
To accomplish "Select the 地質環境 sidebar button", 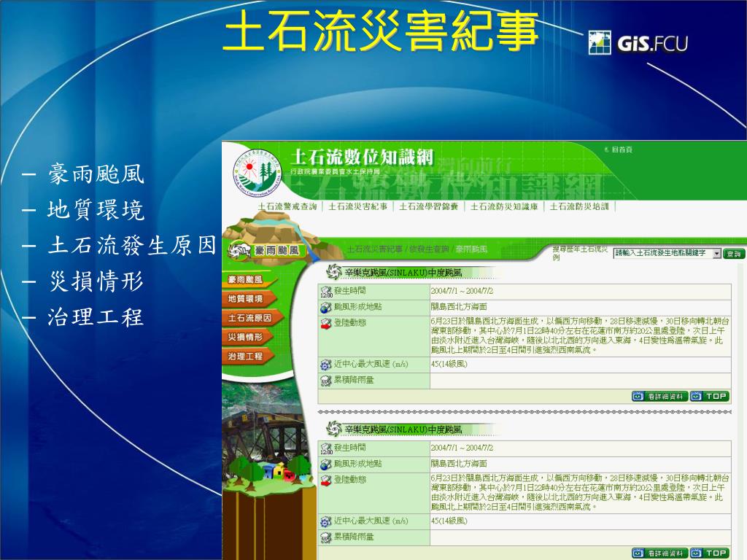I will [x=248, y=299].
